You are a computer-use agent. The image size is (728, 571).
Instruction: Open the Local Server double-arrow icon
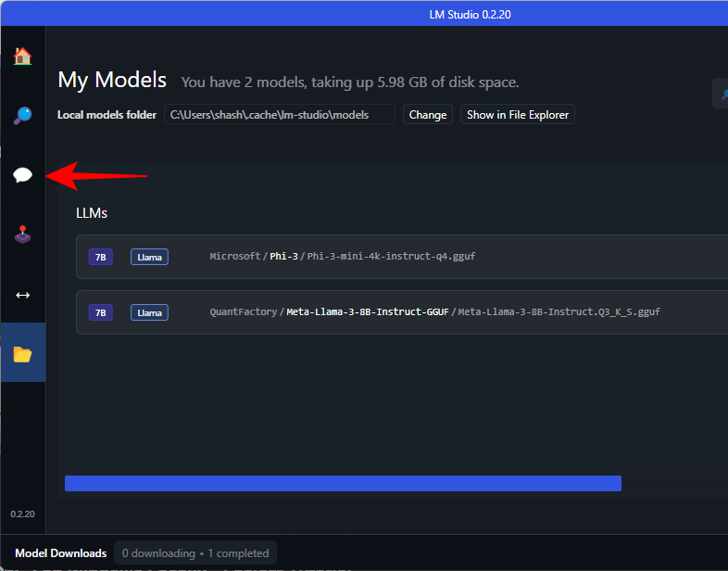(22, 295)
